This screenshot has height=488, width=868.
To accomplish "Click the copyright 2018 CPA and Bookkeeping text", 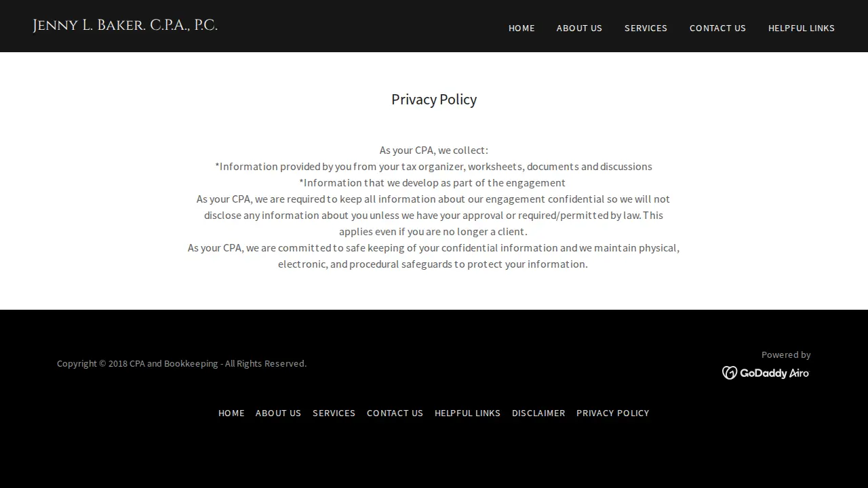I will pyautogui.click(x=182, y=363).
